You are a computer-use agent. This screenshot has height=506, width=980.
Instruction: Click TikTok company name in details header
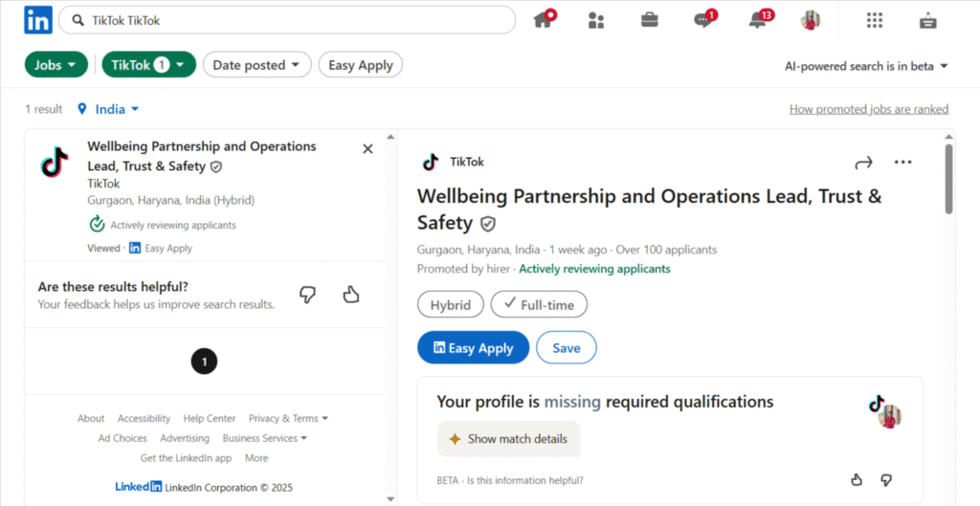point(467,163)
